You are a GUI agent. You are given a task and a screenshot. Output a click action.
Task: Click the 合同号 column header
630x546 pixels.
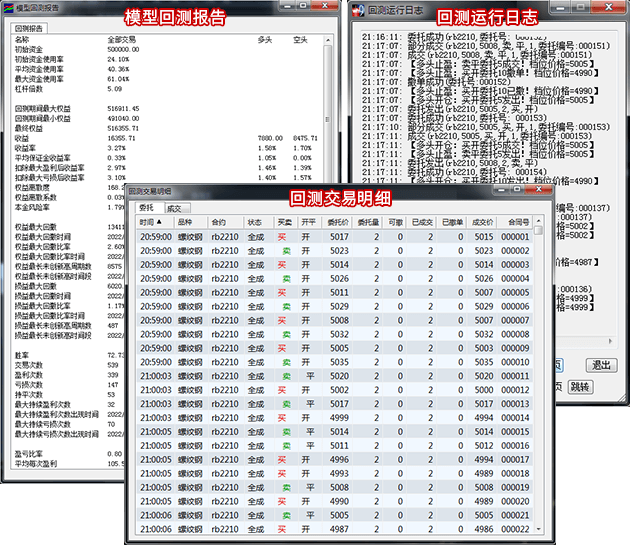click(x=516, y=222)
